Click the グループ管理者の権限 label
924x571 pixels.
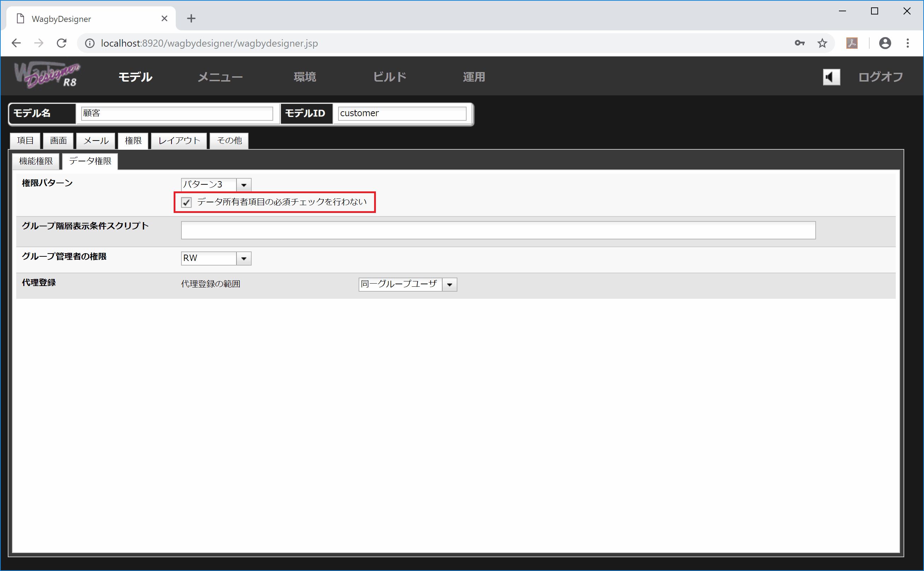[x=64, y=257]
